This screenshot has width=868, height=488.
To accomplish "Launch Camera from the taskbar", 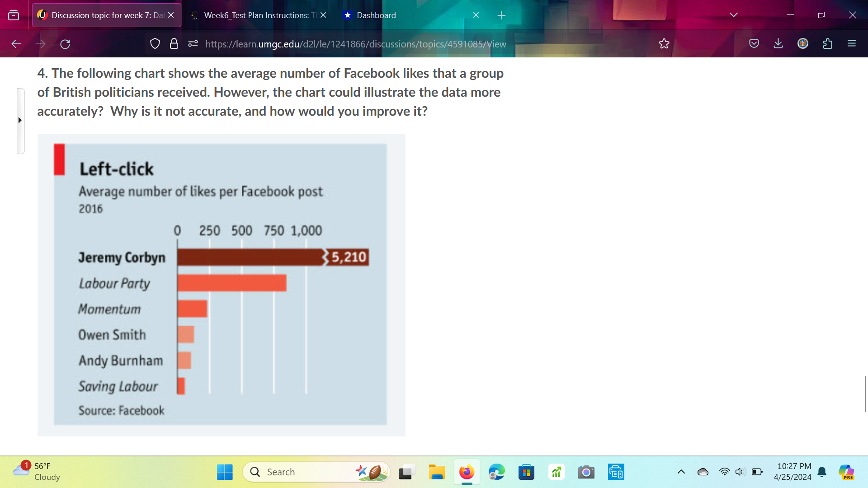I will tap(586, 472).
